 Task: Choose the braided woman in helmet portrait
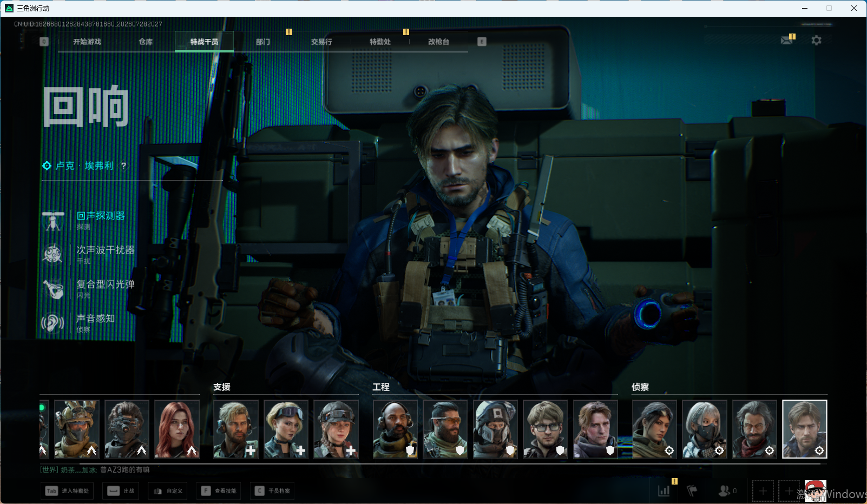[336, 429]
